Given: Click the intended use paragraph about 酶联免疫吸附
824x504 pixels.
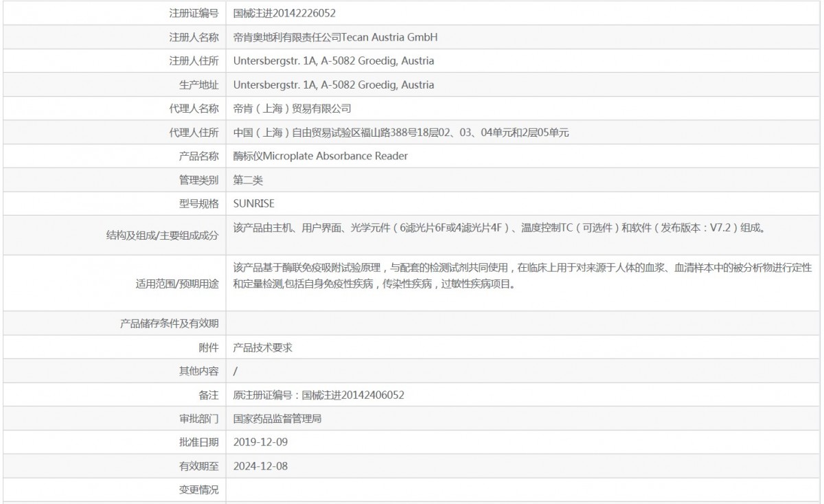Looking at the screenshot, I should tap(522, 275).
